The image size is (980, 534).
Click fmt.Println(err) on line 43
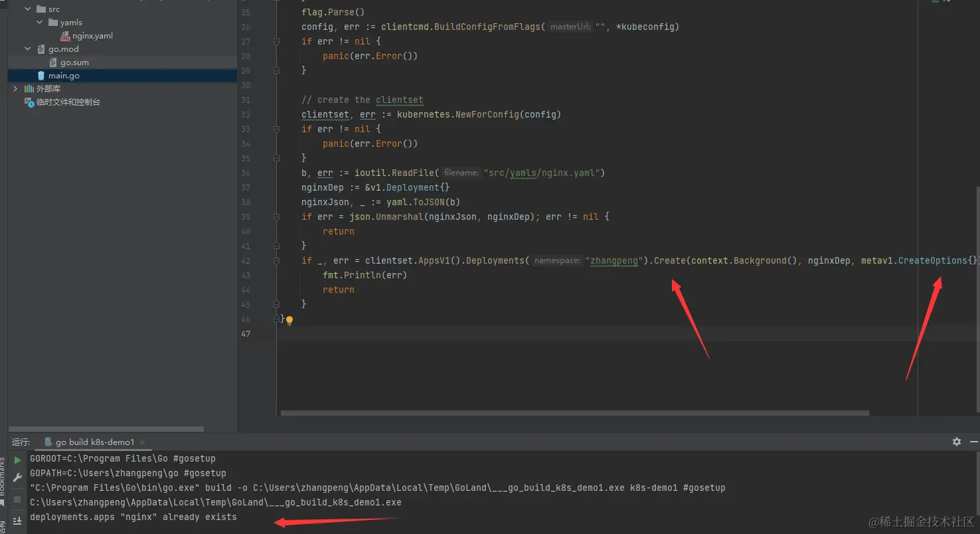tap(365, 275)
